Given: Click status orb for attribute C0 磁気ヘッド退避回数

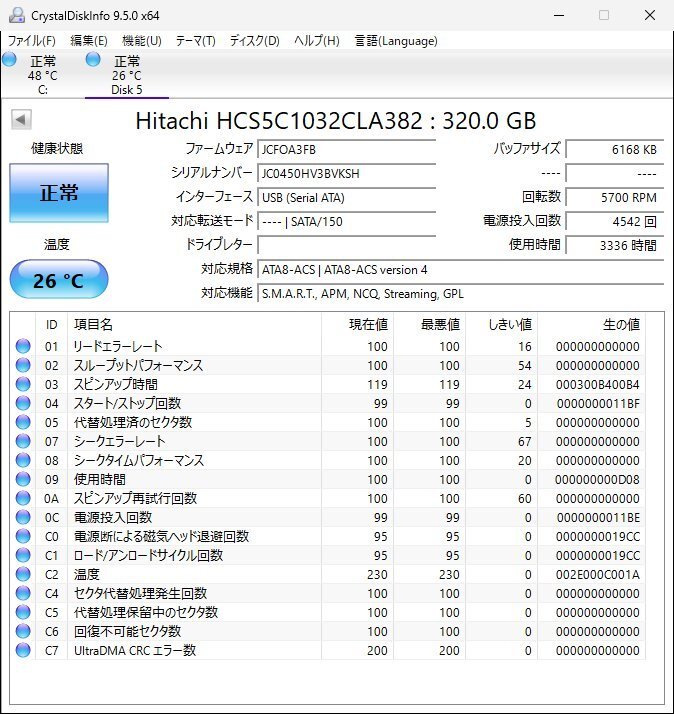Looking at the screenshot, I should click(x=23, y=536).
